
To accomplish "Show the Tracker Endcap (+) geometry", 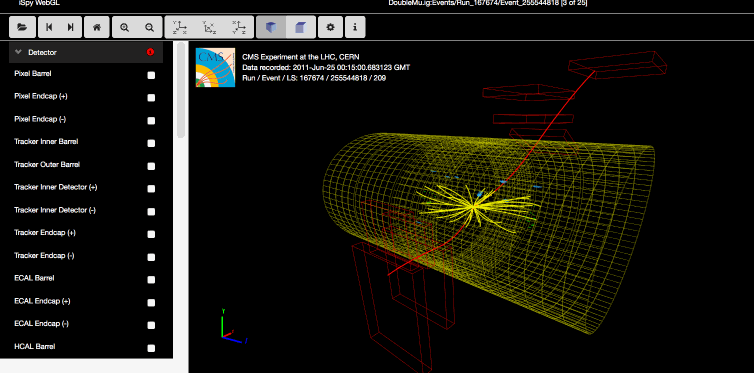I will pyautogui.click(x=151, y=234).
